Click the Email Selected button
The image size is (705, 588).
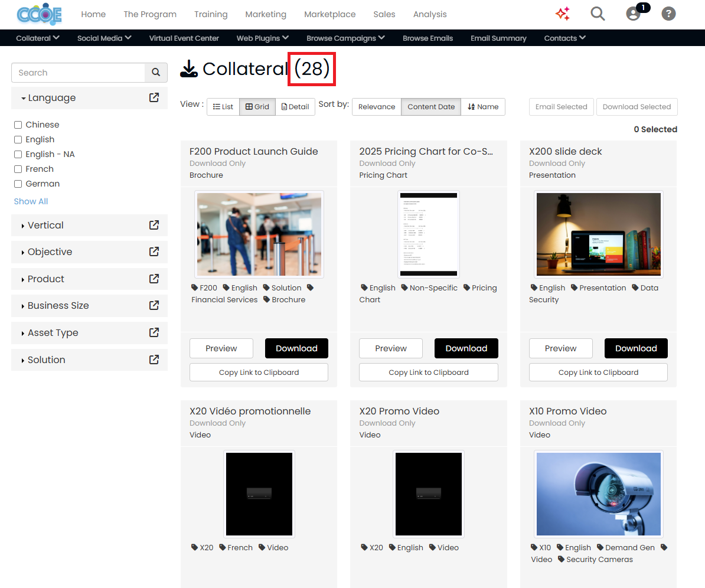point(561,106)
